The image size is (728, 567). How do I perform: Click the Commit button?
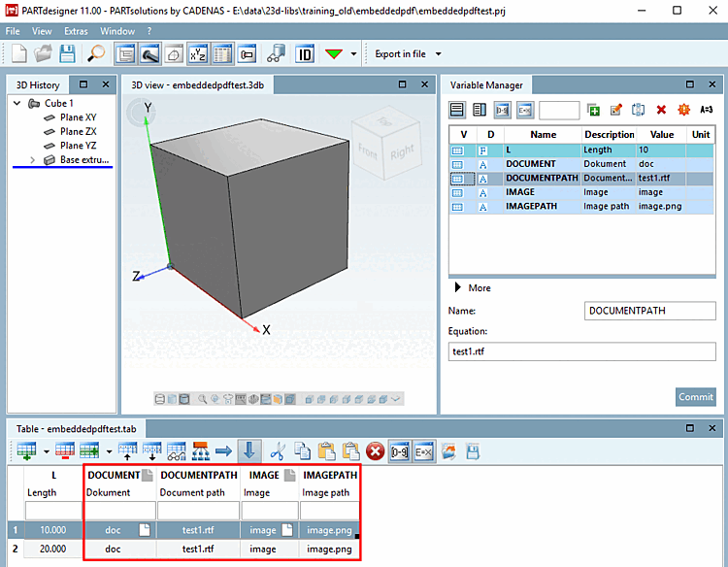[695, 396]
